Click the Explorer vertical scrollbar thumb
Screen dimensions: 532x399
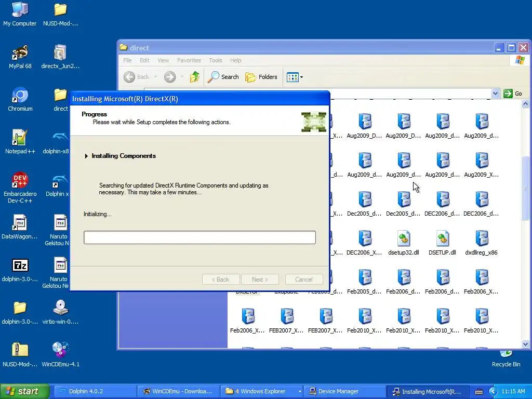[525, 188]
